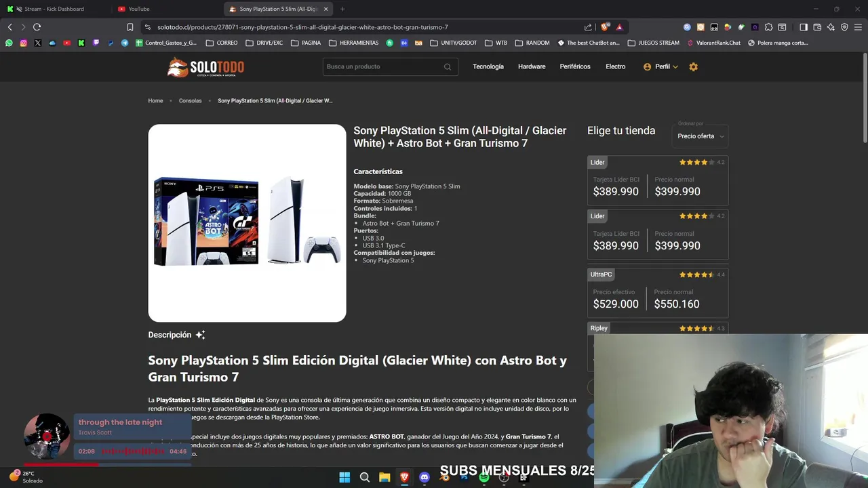The height and width of the screenshot is (488, 868).
Task: Open File Explorer from the taskbar
Action: (384, 477)
